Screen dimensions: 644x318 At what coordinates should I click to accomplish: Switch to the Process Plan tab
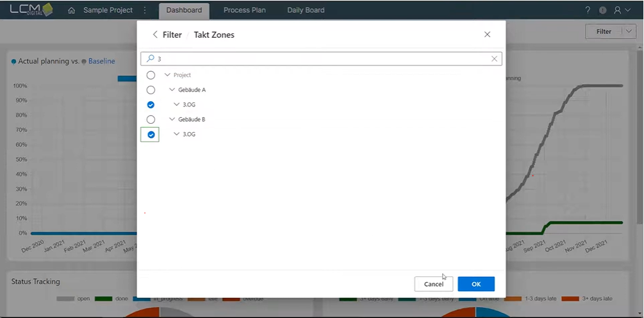(244, 10)
